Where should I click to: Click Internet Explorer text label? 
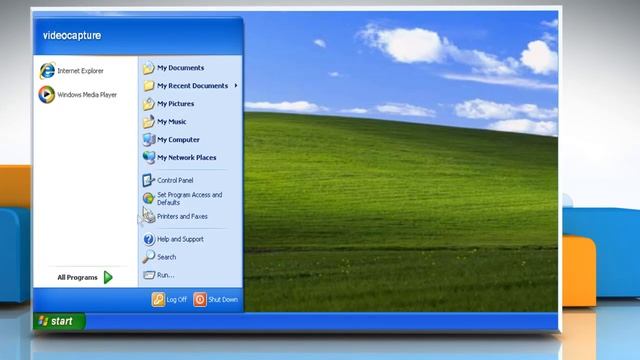80,71
